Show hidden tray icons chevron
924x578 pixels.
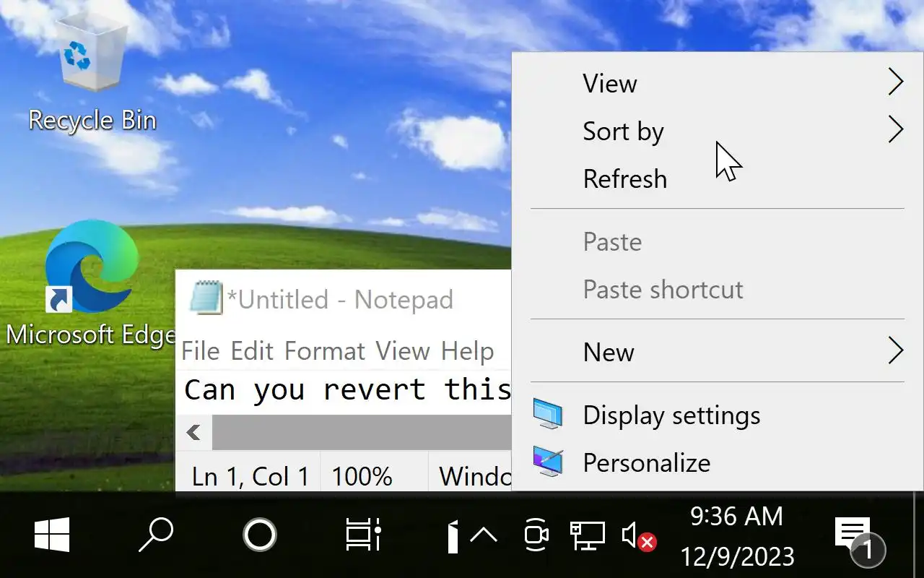click(484, 535)
